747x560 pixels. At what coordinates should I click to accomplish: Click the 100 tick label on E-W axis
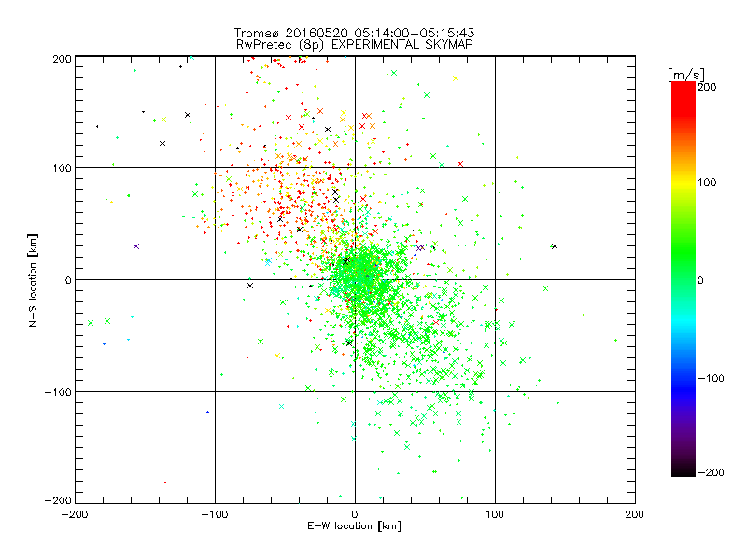click(x=495, y=514)
